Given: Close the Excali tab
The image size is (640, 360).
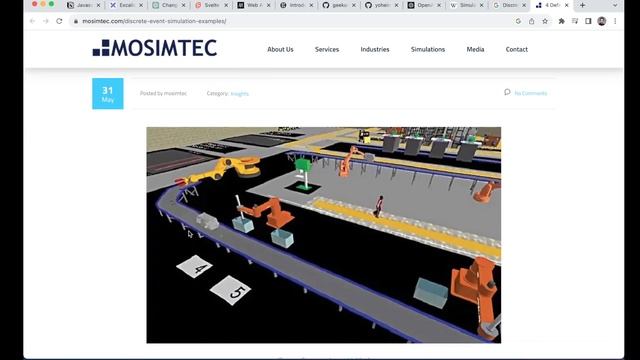Looking at the screenshot, I should 141,5.
